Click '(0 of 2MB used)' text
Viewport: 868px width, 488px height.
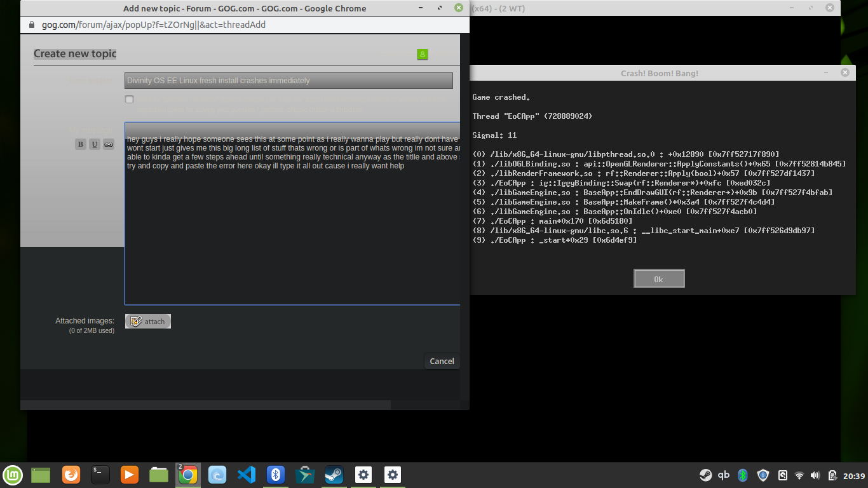pos(92,330)
